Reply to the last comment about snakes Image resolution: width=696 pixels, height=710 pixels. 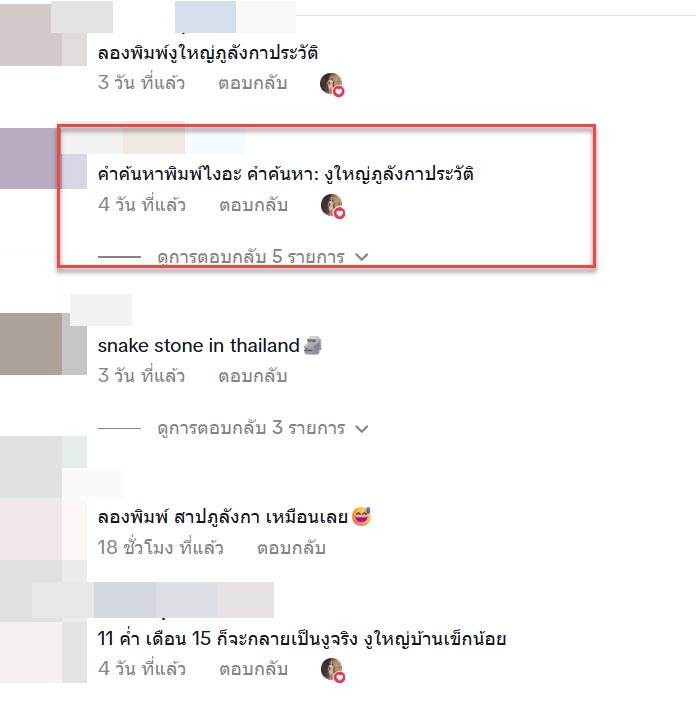click(254, 669)
